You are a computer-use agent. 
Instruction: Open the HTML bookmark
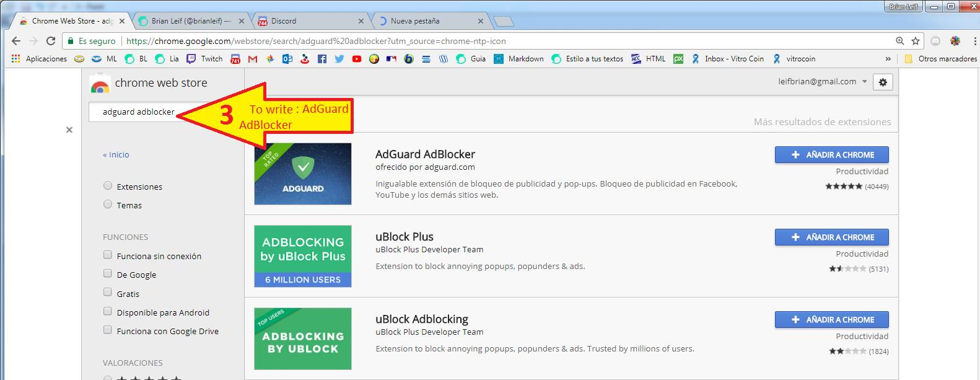pyautogui.click(x=649, y=59)
